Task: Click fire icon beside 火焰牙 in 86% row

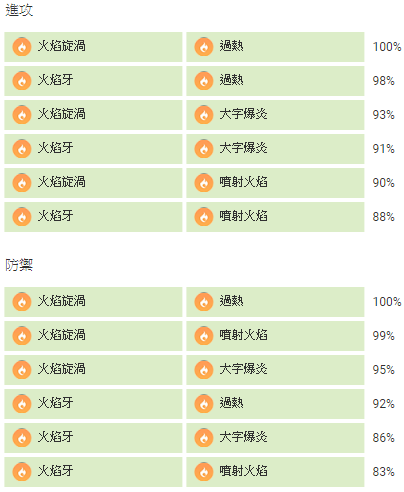Action: click(22, 438)
